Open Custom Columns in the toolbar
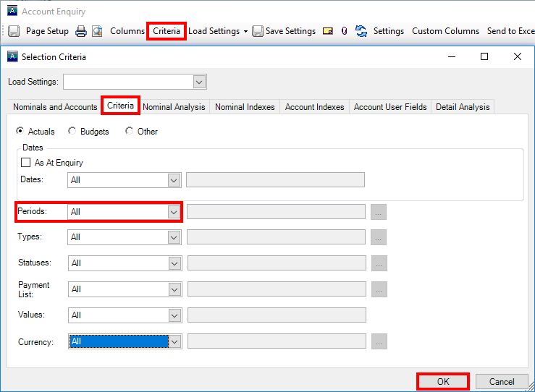This screenshot has width=535, height=392. click(x=445, y=31)
